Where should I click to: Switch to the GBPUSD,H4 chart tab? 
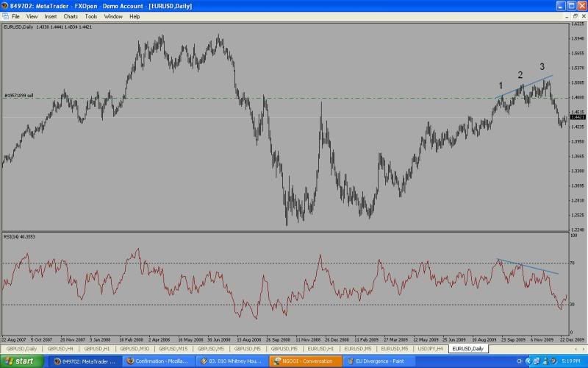click(x=60, y=348)
